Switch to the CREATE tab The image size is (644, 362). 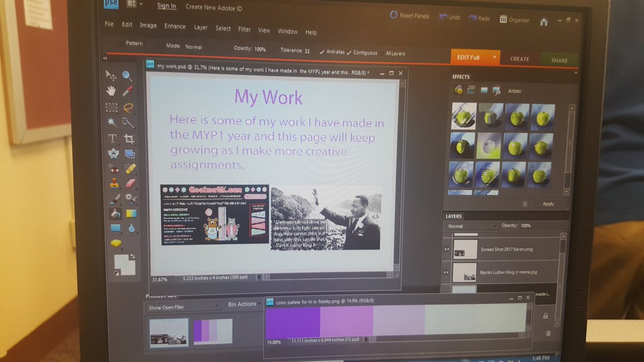[519, 59]
